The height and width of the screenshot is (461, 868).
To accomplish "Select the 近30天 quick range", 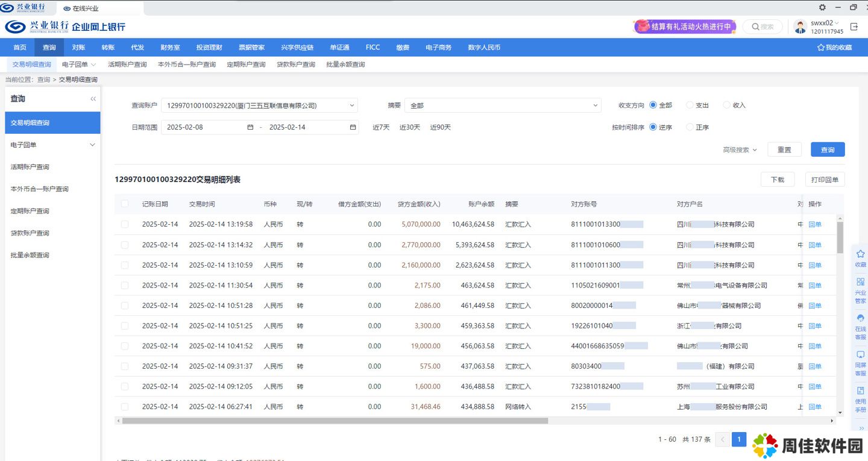I will pos(410,127).
